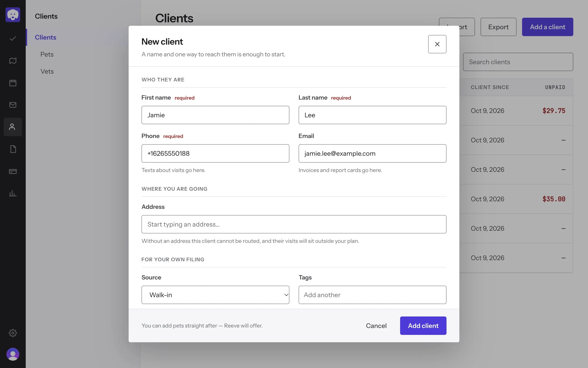The width and height of the screenshot is (588, 368).
Task: Open the map icon in sidebar
Action: [x=13, y=60]
